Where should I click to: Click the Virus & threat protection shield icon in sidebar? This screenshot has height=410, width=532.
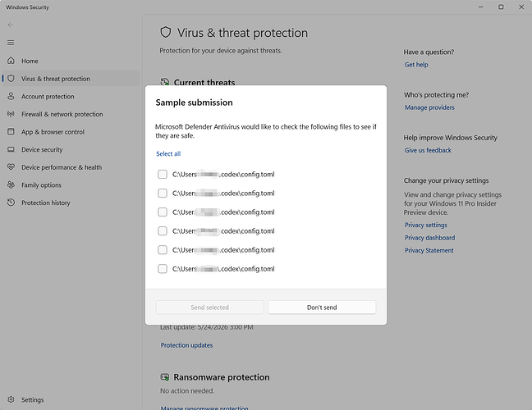(11, 78)
